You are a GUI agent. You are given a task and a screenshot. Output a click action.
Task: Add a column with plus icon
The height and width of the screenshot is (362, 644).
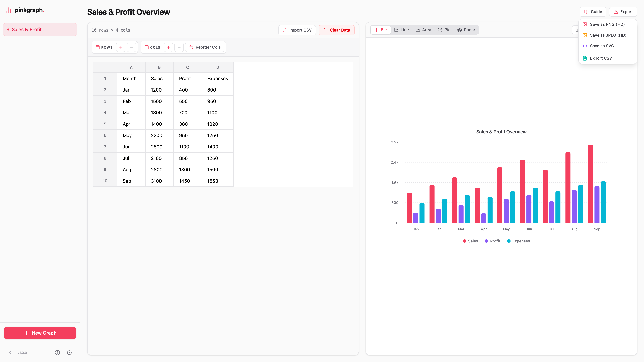[x=168, y=47]
